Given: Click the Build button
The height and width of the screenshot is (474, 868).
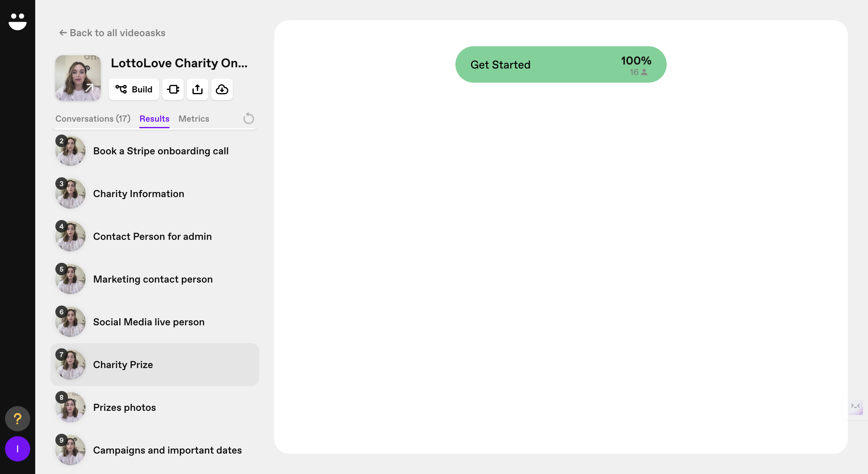Looking at the screenshot, I should [x=134, y=89].
